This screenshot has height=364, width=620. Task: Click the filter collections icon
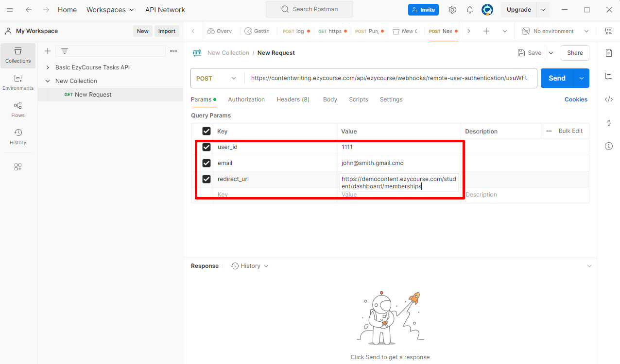pyautogui.click(x=65, y=51)
